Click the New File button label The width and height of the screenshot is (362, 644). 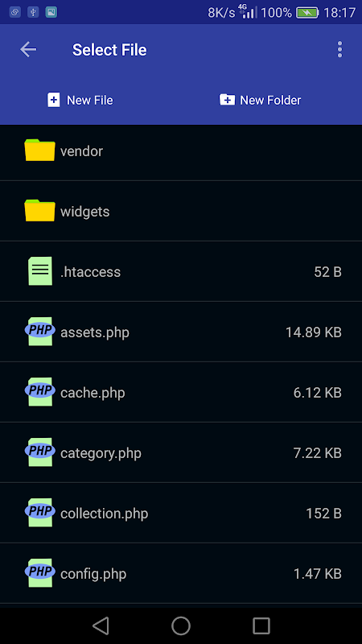90,100
